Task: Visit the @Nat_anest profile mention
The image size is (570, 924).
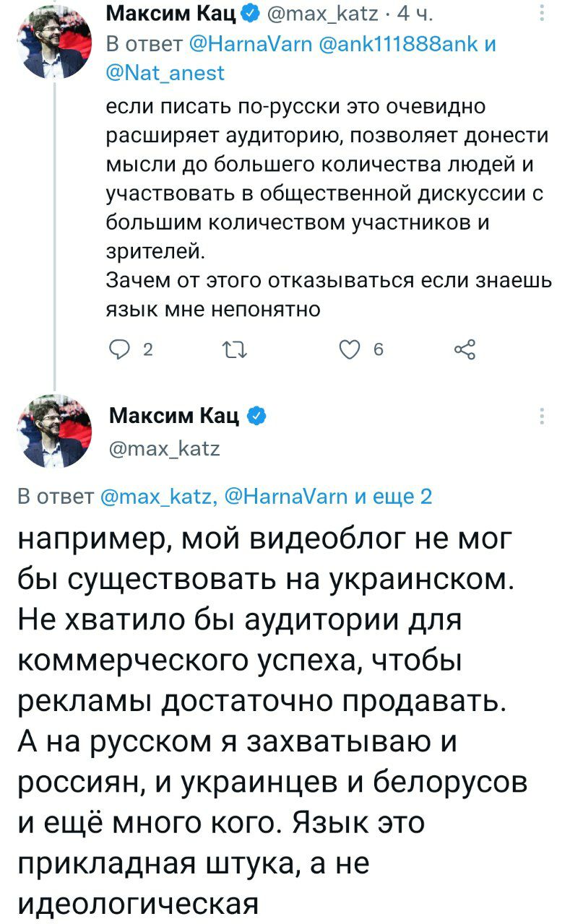Action: click(x=165, y=72)
